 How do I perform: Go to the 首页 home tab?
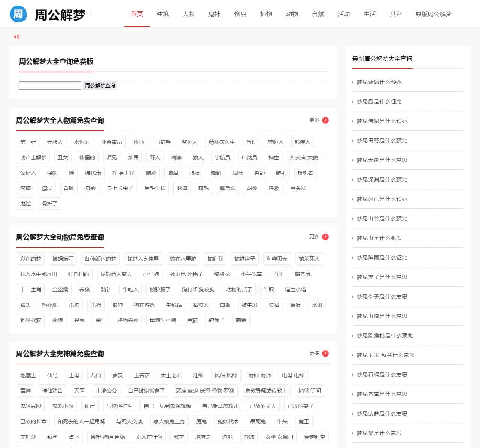[136, 14]
